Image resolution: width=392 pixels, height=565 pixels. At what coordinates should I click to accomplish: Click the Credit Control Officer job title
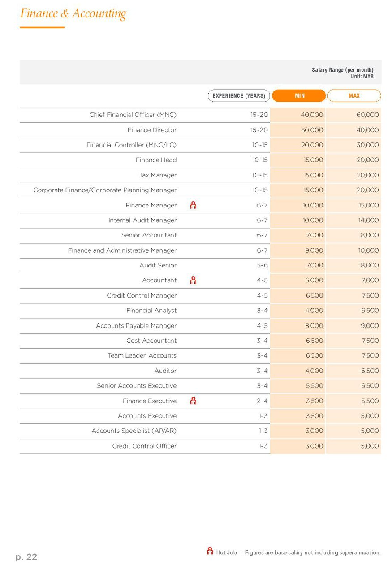(144, 446)
